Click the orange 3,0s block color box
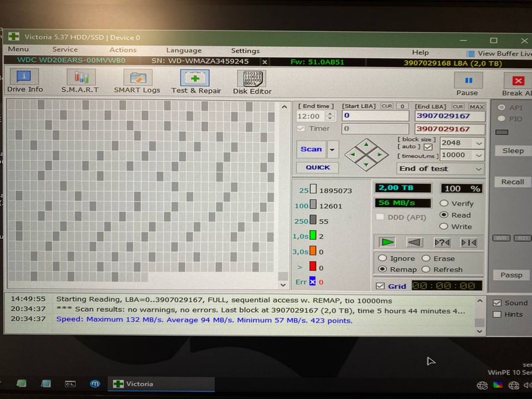Image resolution: width=532 pixels, height=399 pixels. click(x=313, y=251)
